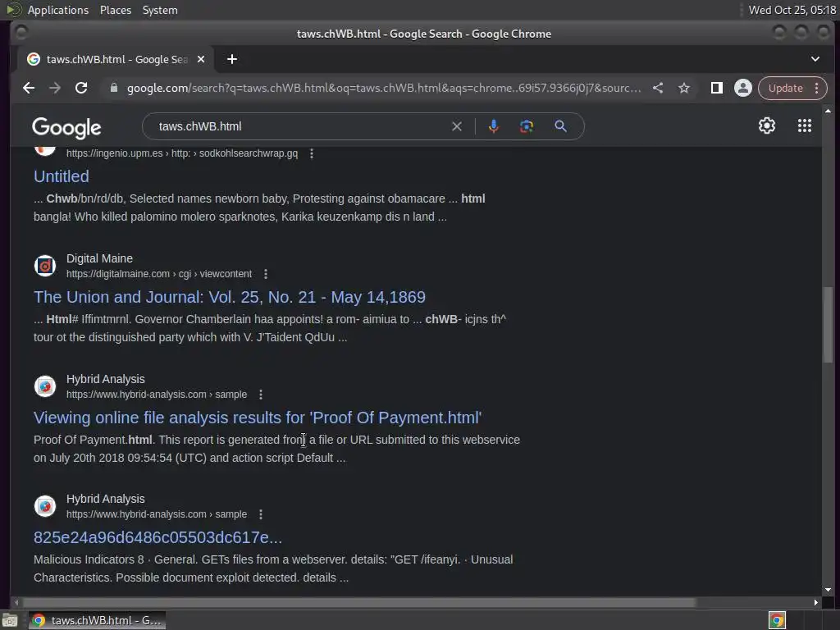Open the Applications menu
The height and width of the screenshot is (630, 840).
point(58,10)
